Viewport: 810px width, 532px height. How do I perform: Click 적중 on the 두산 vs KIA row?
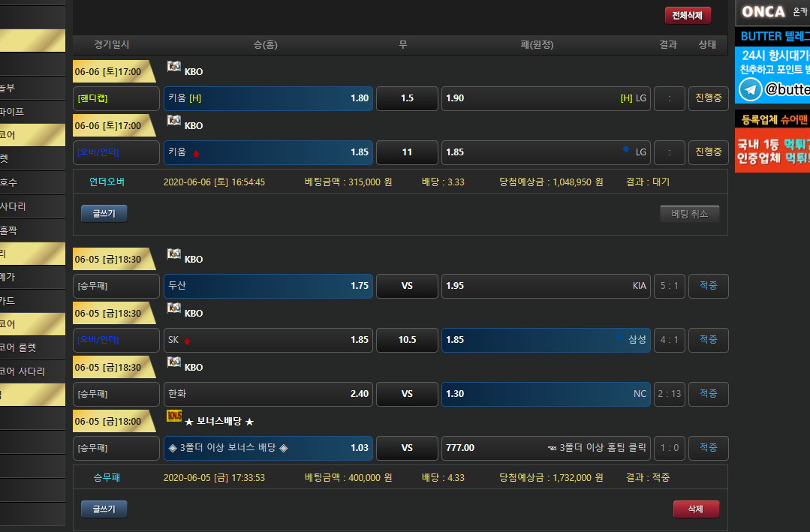(x=708, y=286)
